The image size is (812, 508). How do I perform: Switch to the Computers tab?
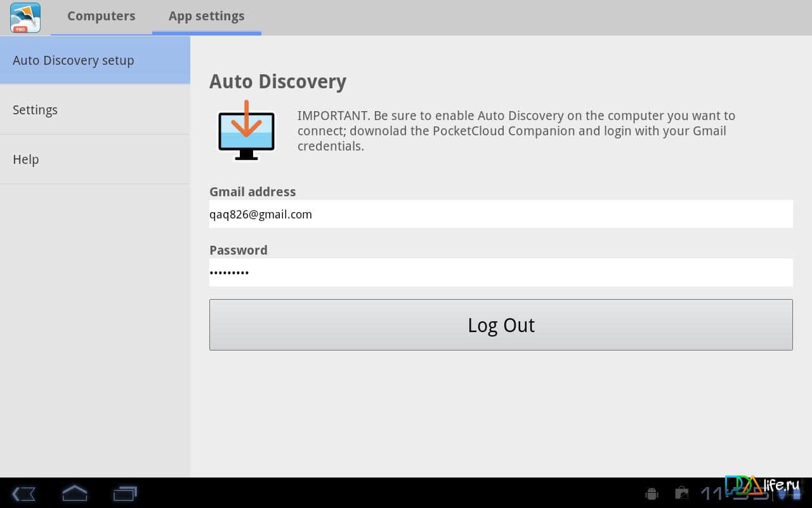[101, 17]
